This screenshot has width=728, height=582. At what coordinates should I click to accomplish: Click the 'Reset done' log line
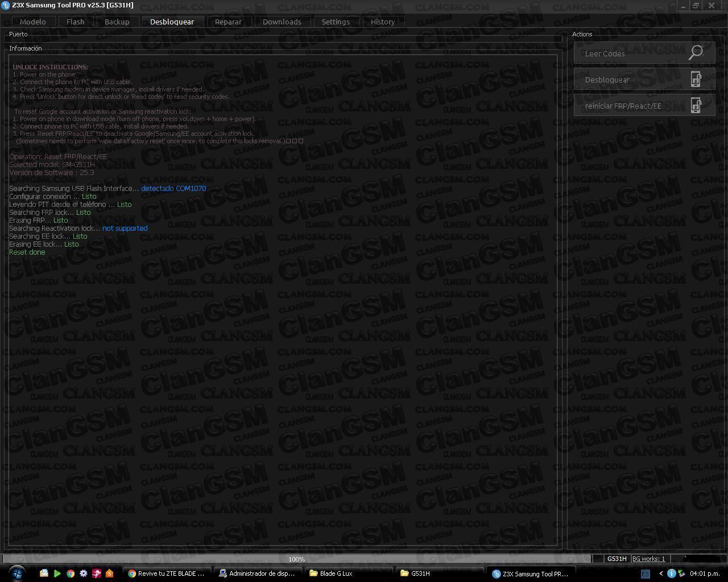(27, 252)
